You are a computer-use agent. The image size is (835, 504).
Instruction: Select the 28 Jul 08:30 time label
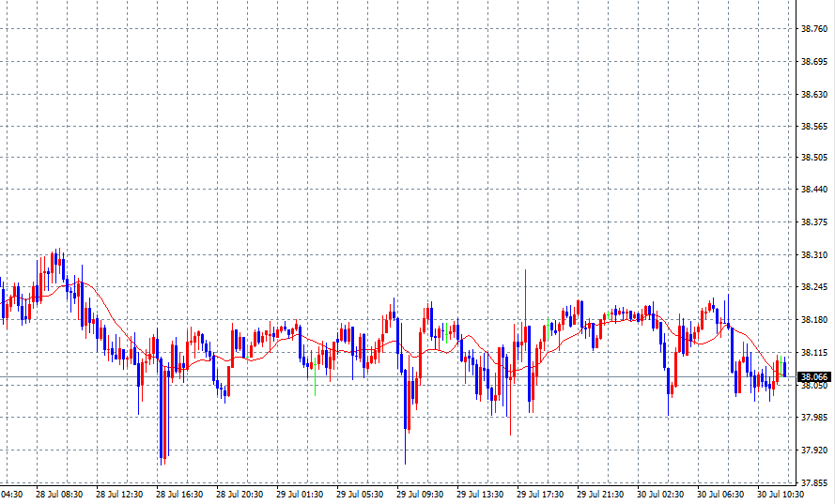pyautogui.click(x=58, y=494)
